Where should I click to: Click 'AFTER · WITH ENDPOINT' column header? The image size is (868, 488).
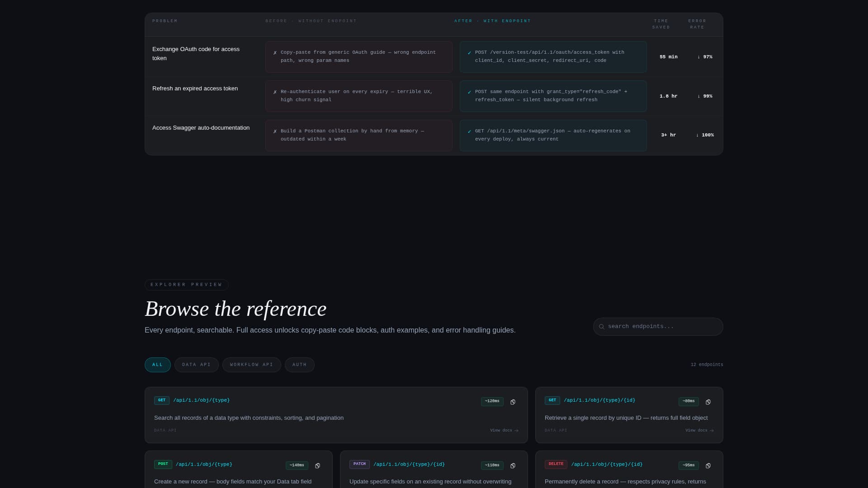[x=492, y=21]
